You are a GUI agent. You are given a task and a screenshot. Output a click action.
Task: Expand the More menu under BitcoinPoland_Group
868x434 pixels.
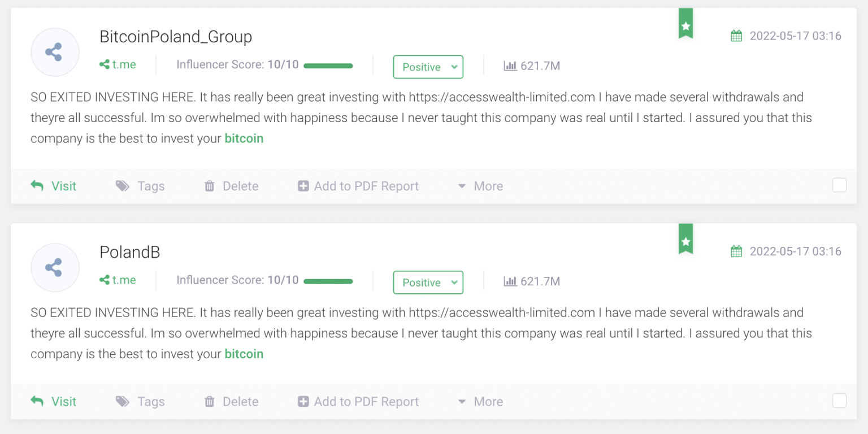pyautogui.click(x=479, y=185)
